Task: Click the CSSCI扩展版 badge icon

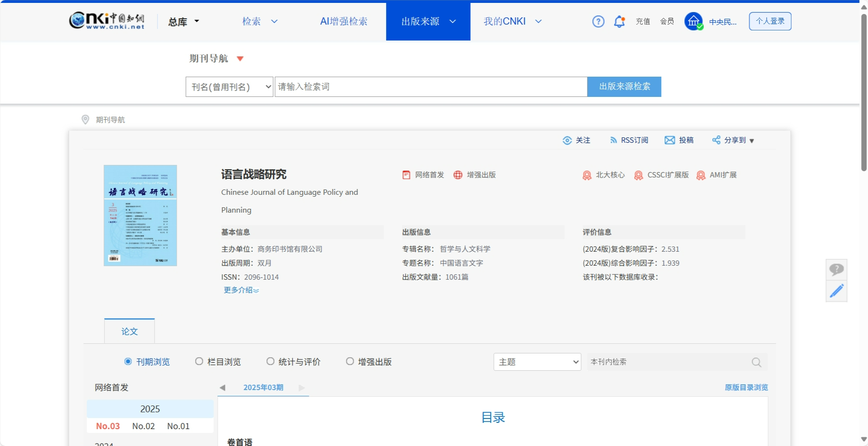Action: [639, 176]
